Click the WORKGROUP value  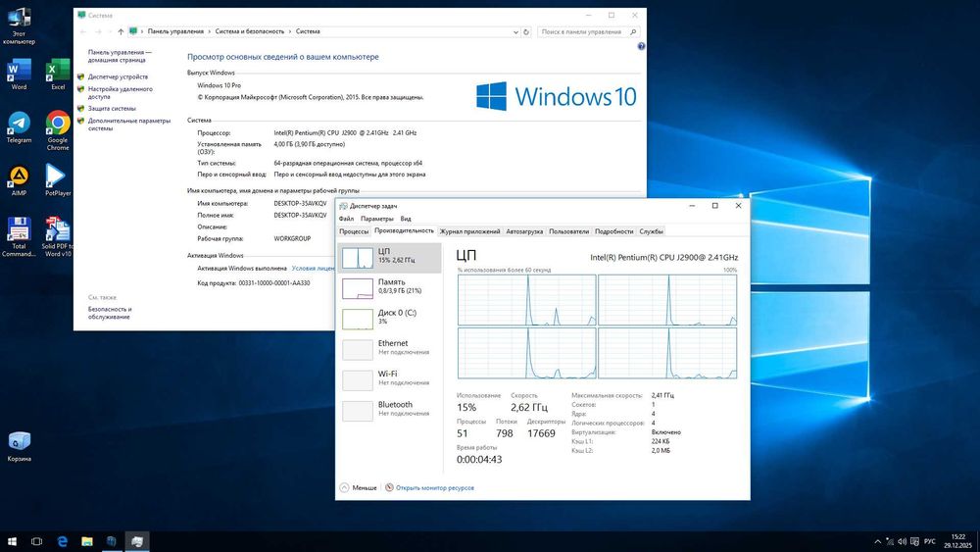click(x=292, y=239)
